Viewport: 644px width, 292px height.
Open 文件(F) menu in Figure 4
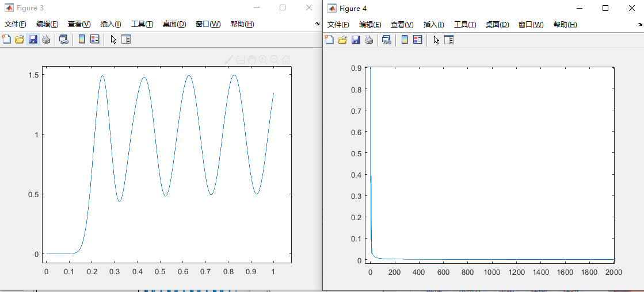click(338, 25)
